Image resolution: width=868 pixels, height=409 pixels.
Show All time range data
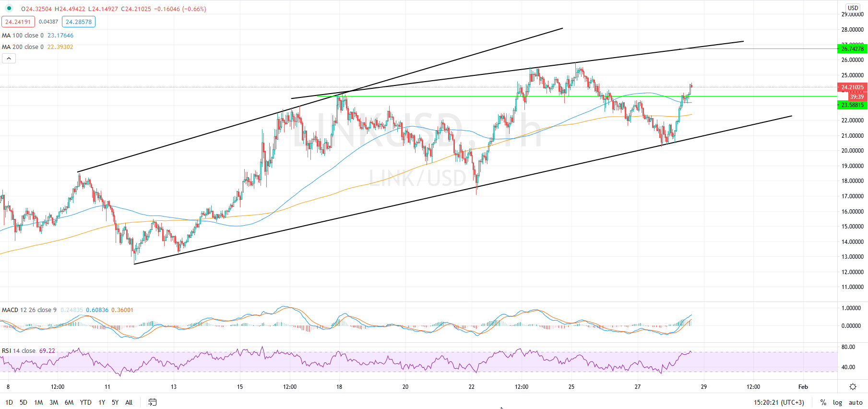129,402
